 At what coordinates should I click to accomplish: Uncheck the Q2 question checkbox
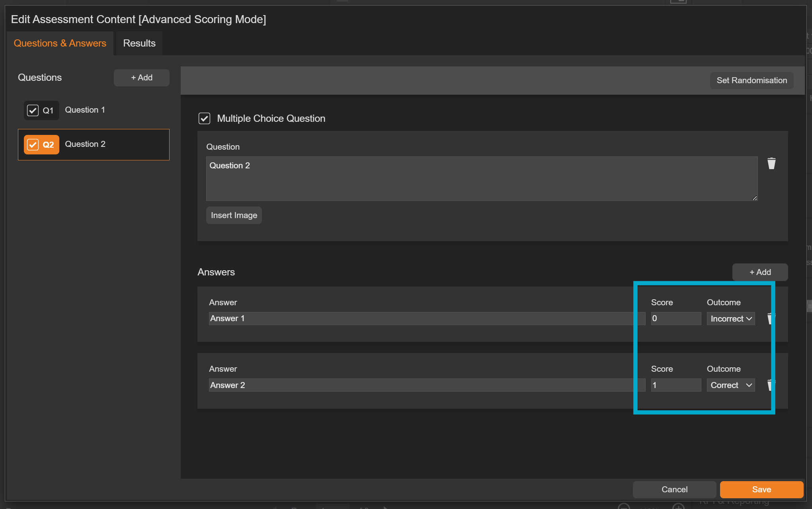tap(33, 144)
